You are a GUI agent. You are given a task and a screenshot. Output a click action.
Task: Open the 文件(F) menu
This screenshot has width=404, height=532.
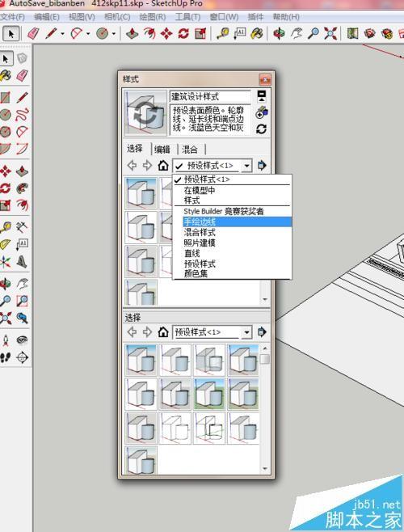13,17
